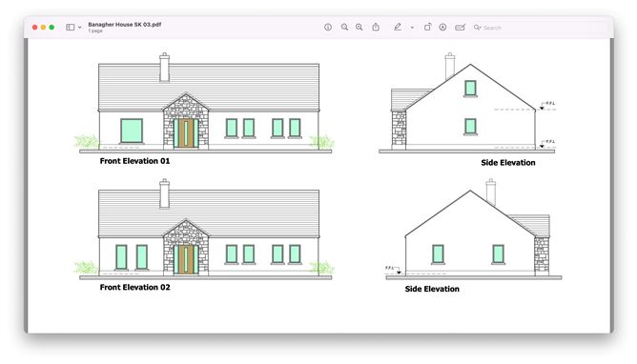Maximize the Preview window
Screen dimensions: 637x364
click(51, 28)
